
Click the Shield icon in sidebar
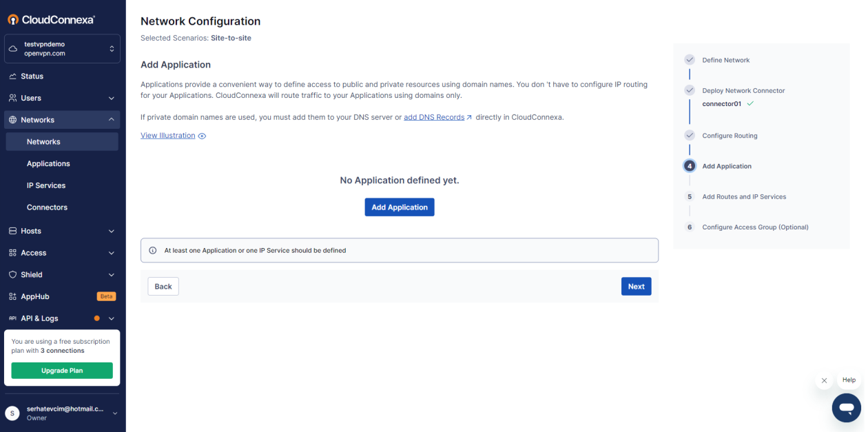click(13, 275)
